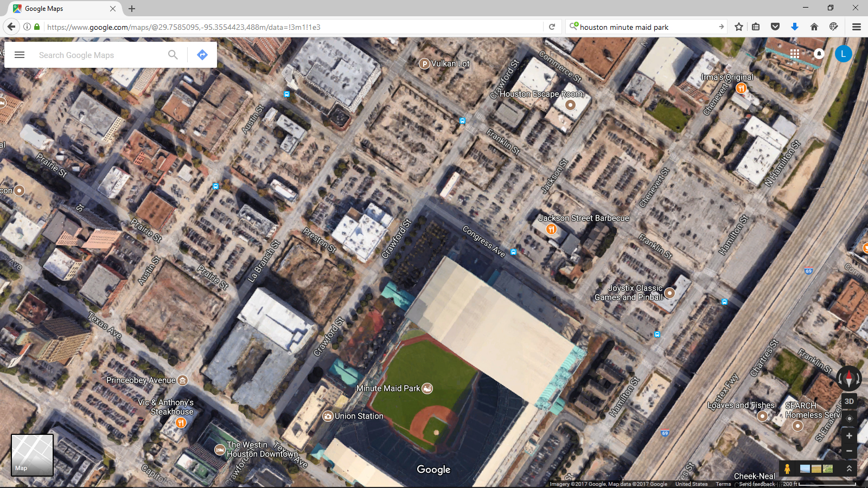This screenshot has height=488, width=868.
Task: Go to the browser Home page icon
Action: point(814,27)
